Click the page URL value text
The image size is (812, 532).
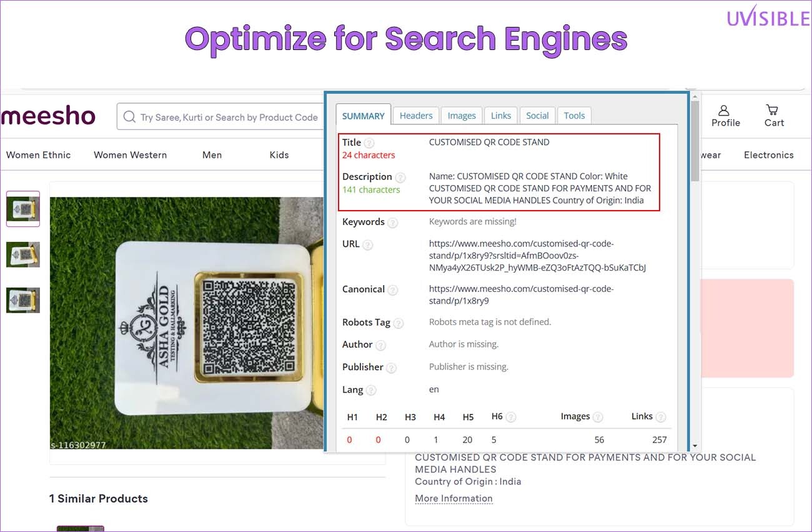pyautogui.click(x=537, y=255)
